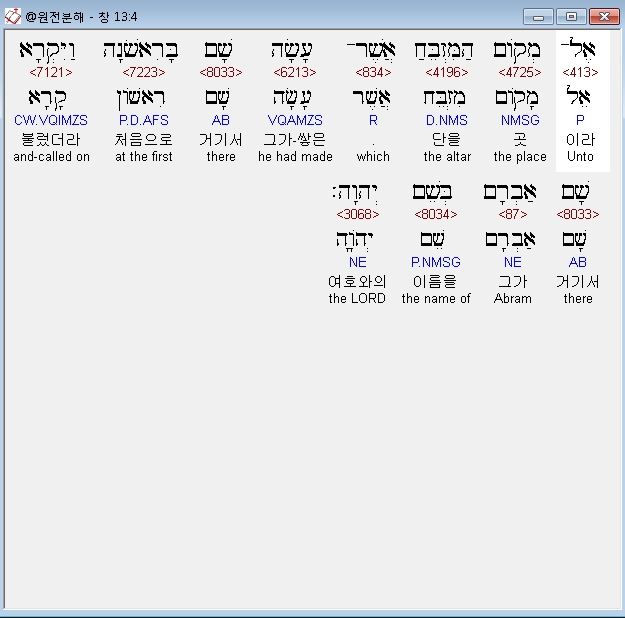Click the app icon in title bar
This screenshot has height=618, width=625.
pyautogui.click(x=12, y=16)
